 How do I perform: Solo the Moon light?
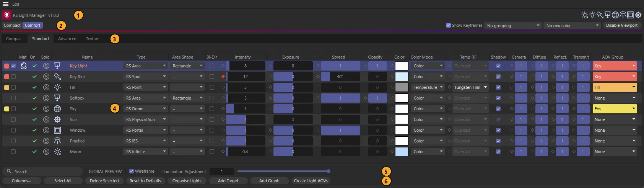pos(46,152)
